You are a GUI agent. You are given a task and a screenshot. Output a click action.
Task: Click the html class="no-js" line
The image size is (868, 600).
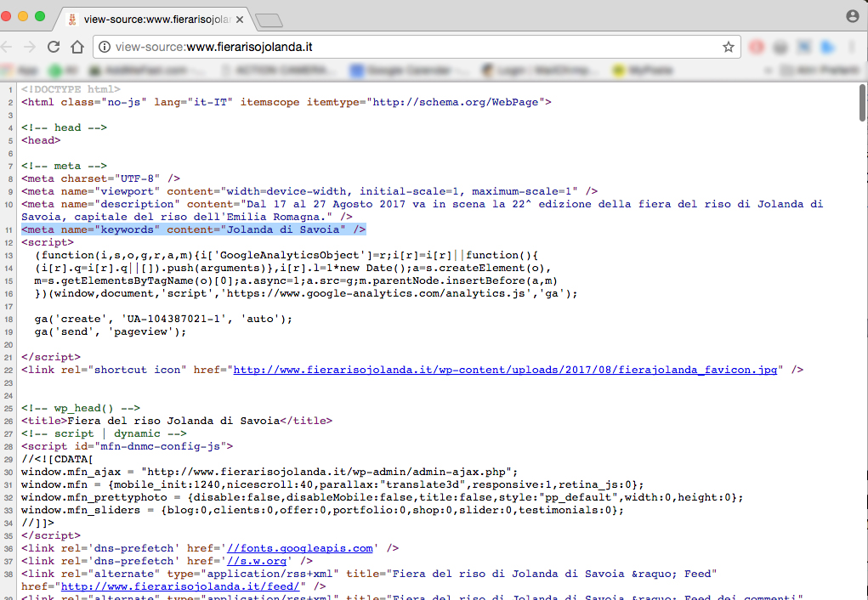(x=286, y=102)
